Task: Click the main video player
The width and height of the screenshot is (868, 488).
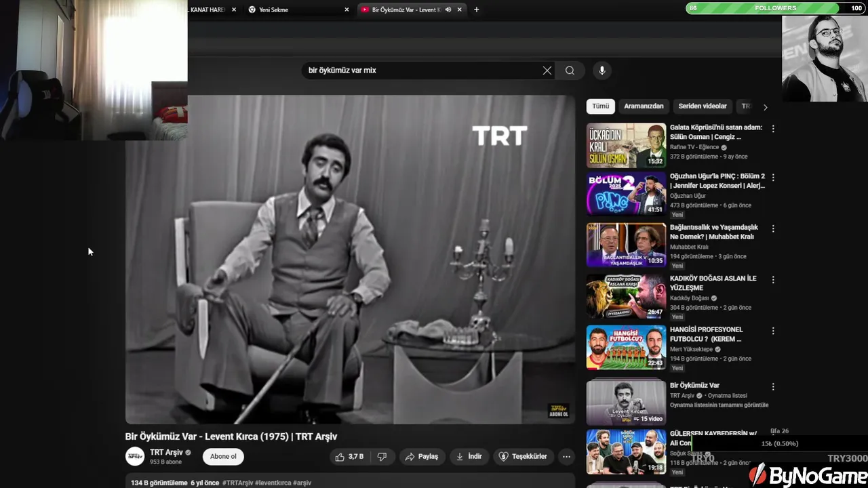Action: tap(350, 259)
